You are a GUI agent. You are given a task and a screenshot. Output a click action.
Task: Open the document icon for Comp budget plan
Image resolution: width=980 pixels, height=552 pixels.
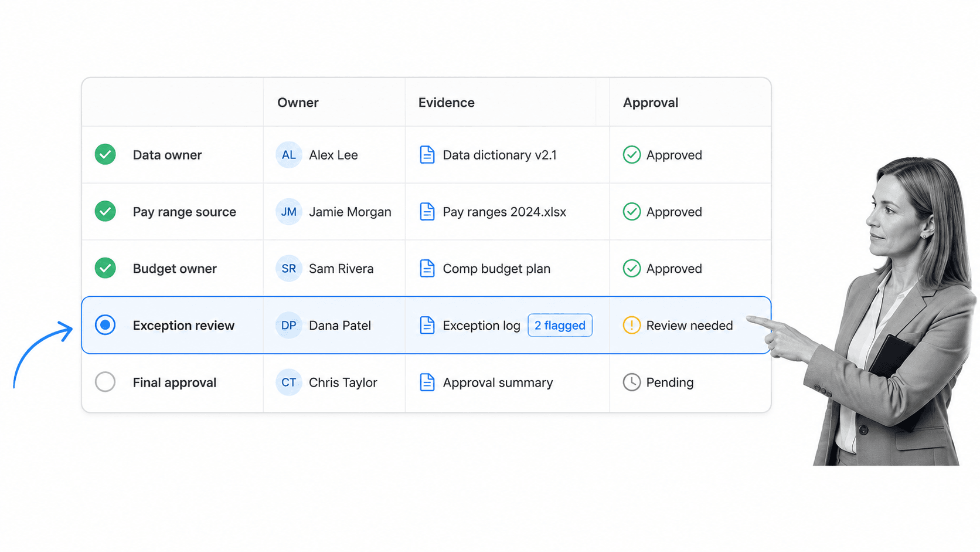(x=427, y=269)
